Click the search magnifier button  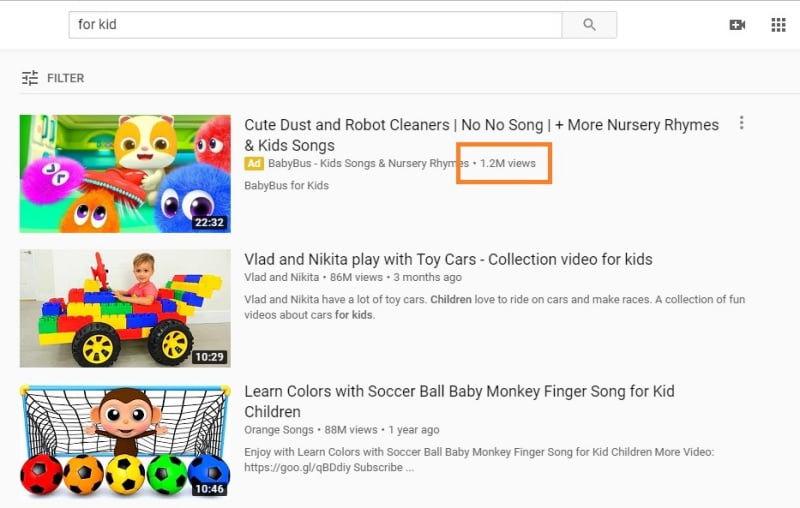point(589,25)
